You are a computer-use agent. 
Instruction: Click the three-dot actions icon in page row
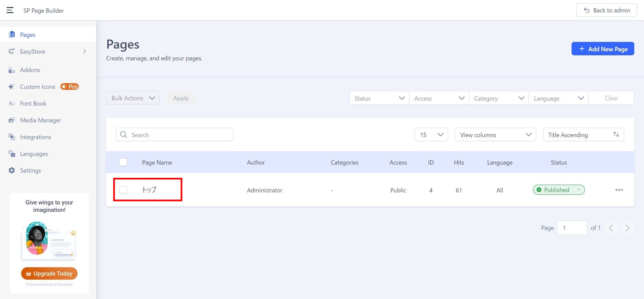click(x=619, y=190)
